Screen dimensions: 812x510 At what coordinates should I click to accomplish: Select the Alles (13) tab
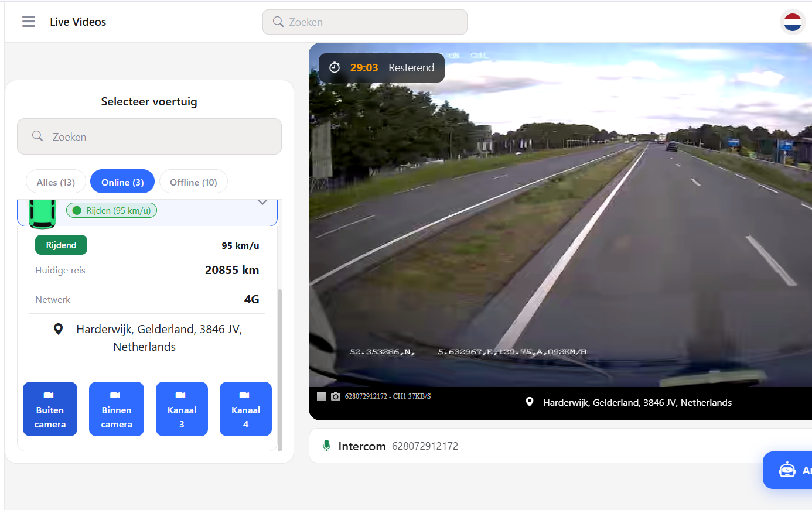pyautogui.click(x=56, y=182)
